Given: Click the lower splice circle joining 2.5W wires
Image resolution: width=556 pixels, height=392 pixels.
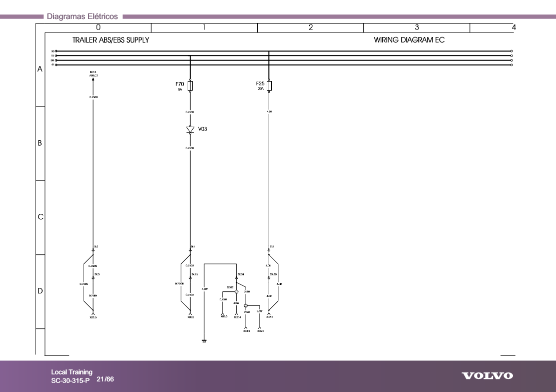Looking at the screenshot, I should click(x=246, y=305).
